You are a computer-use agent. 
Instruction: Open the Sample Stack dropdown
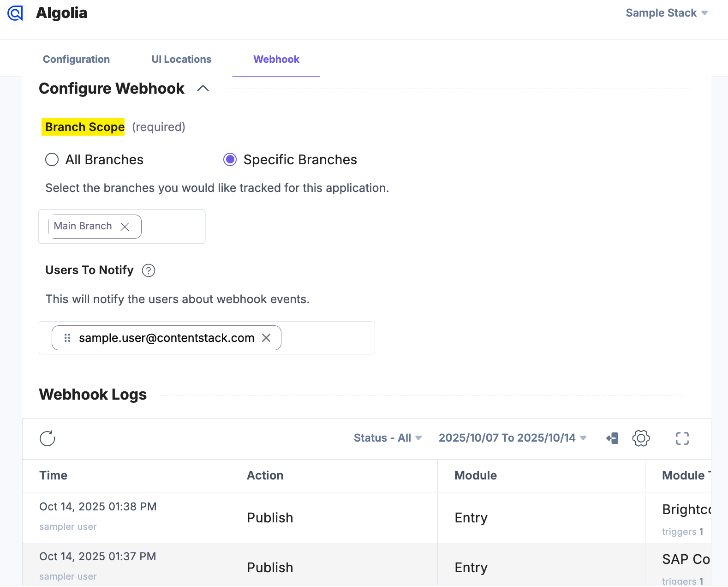(666, 13)
